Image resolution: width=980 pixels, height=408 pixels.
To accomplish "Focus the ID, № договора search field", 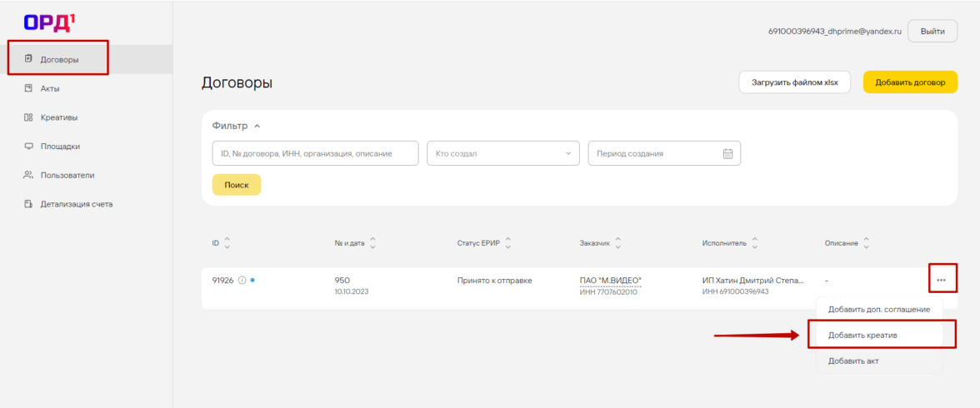I will [x=315, y=153].
